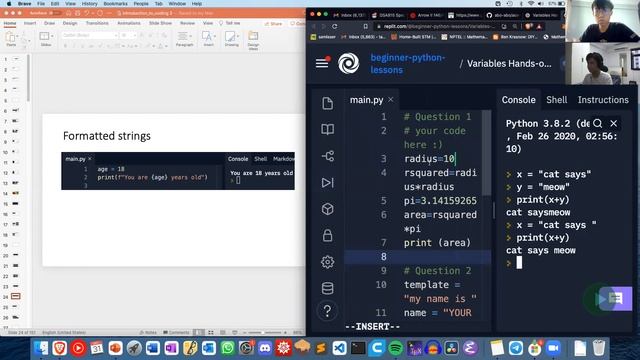Switch to the GitHub browser tab in Brave
Image resolution: width=640 pixels, height=360 pixels.
(x=502, y=15)
